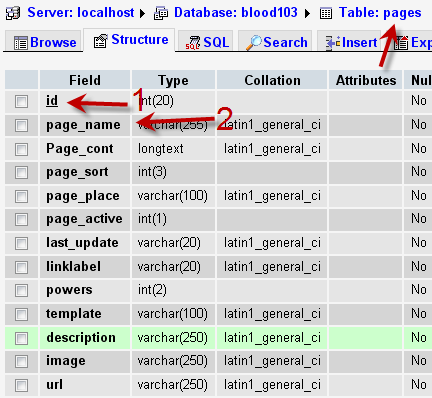Viewport: 432px width, 398px height.
Task: Select the template field row
Action: pos(218,314)
